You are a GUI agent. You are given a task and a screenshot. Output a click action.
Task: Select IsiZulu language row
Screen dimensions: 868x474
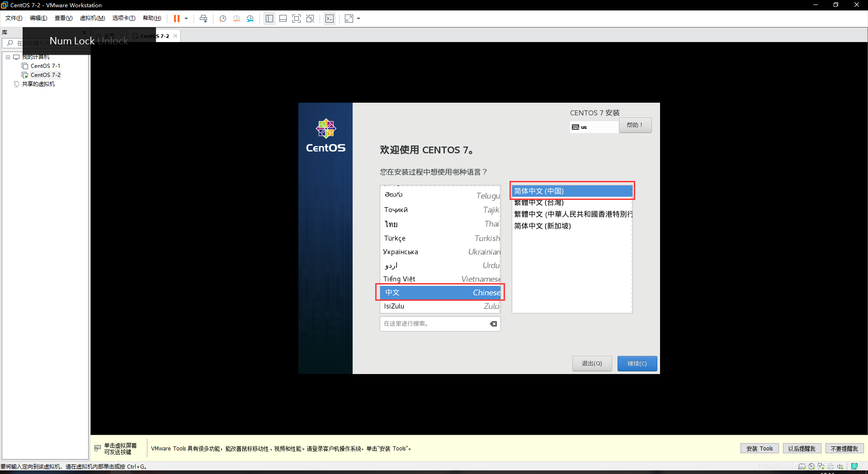point(440,306)
